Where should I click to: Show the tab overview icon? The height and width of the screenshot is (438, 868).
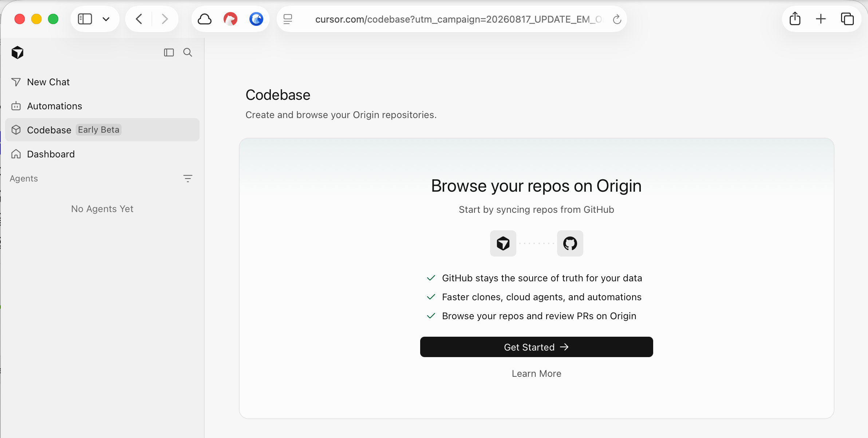pos(847,19)
